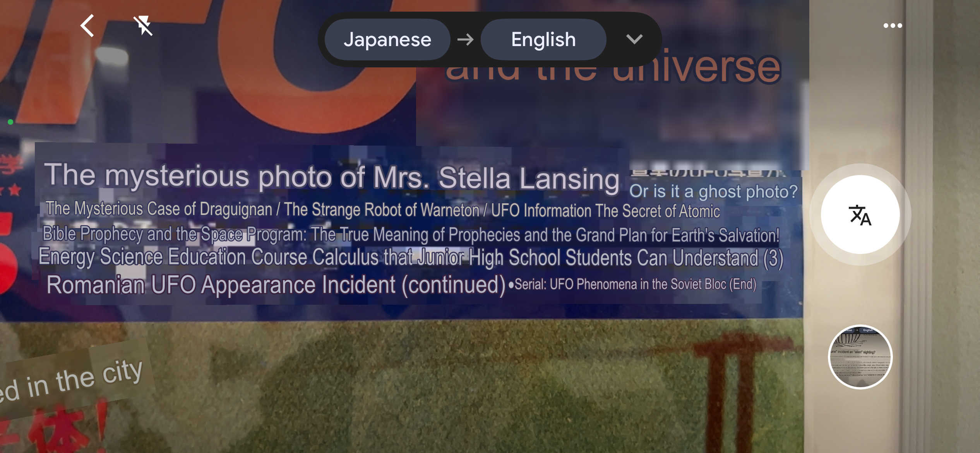
Task: Select the 'Mrs. Stella Lansing' translated headline
Action: [332, 177]
